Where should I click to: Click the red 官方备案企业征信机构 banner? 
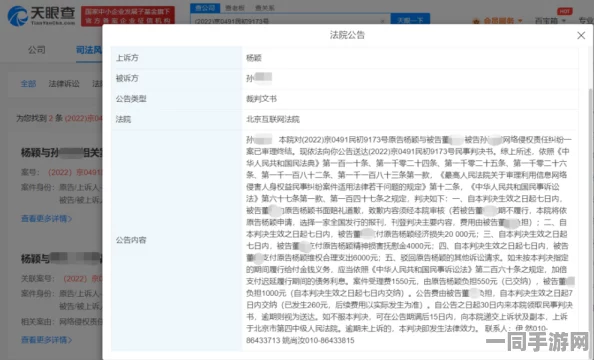coord(128,16)
